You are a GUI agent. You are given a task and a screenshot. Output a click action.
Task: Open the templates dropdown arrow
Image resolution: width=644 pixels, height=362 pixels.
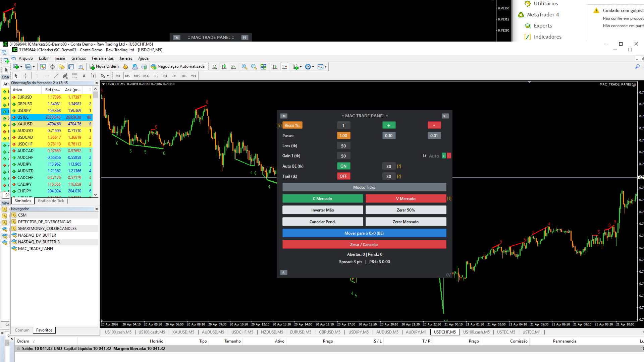pyautogui.click(x=325, y=67)
